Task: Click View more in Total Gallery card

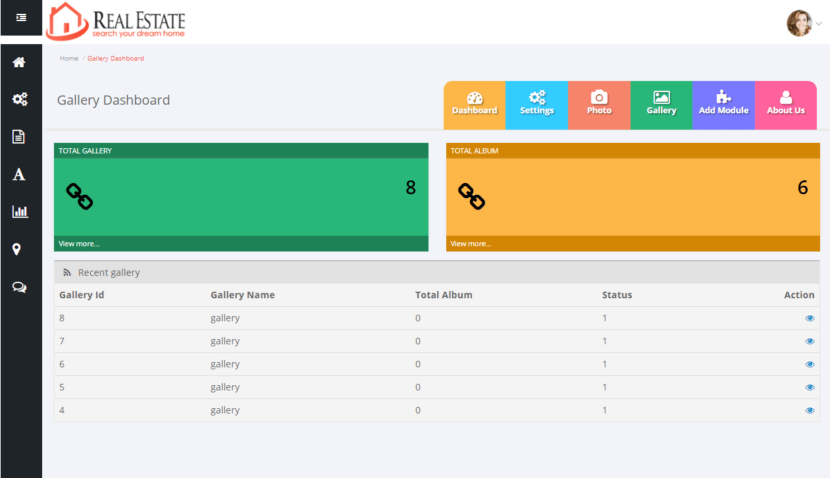Action: pos(79,243)
